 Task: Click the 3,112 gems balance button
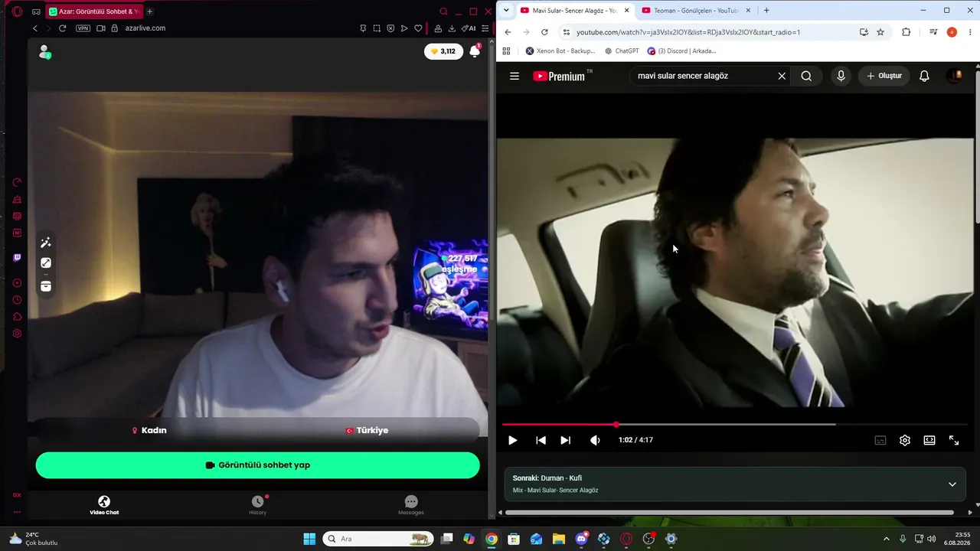(x=443, y=51)
